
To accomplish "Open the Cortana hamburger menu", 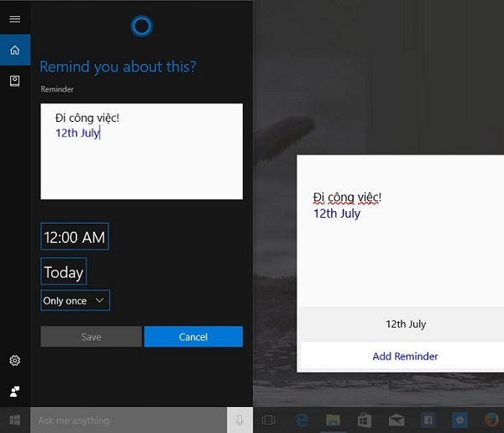I will tap(14, 18).
